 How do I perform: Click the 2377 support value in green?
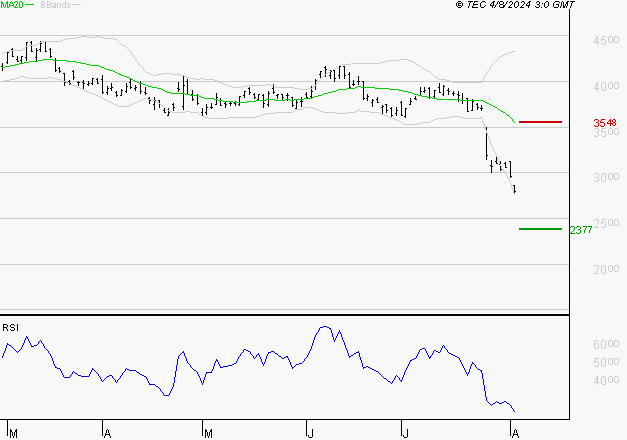(x=581, y=230)
